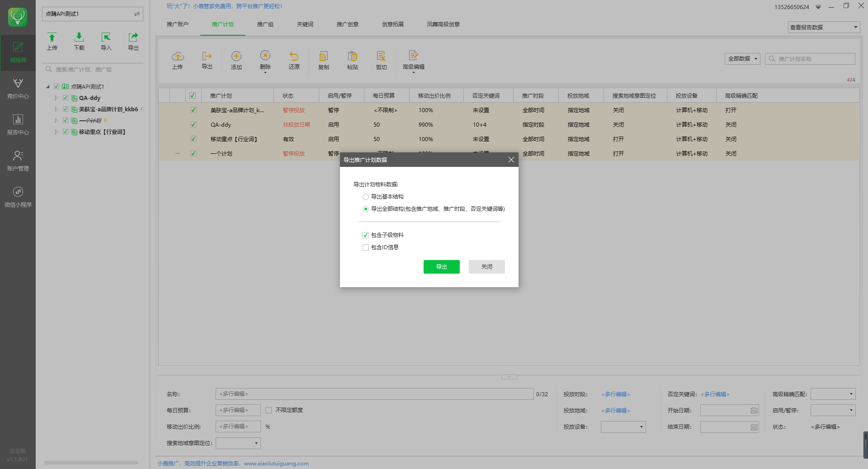Click the green deer app logo

[x=18, y=17]
